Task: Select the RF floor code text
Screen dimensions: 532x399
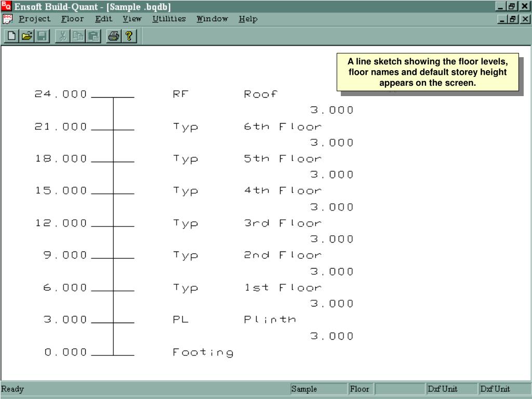Action: pos(180,94)
